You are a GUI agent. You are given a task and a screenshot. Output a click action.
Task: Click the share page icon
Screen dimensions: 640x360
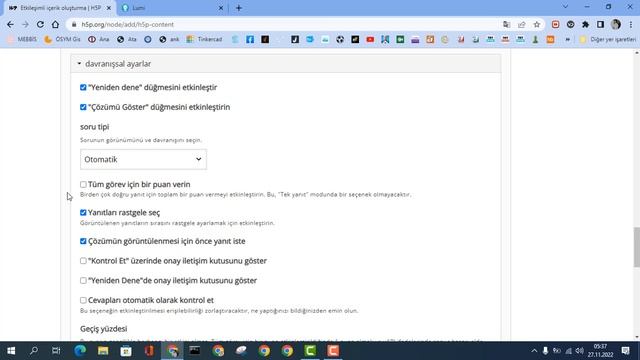[522, 24]
